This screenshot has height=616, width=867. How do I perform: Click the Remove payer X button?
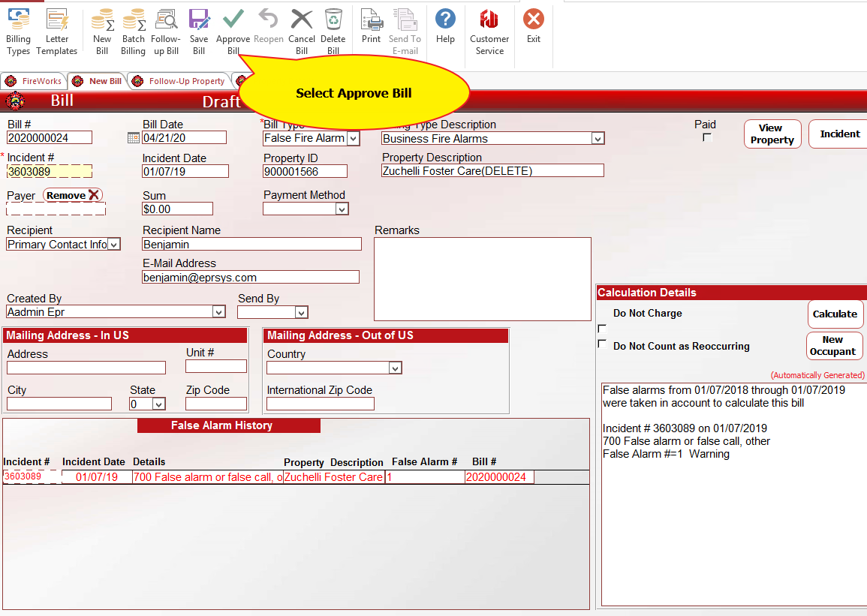(72, 195)
